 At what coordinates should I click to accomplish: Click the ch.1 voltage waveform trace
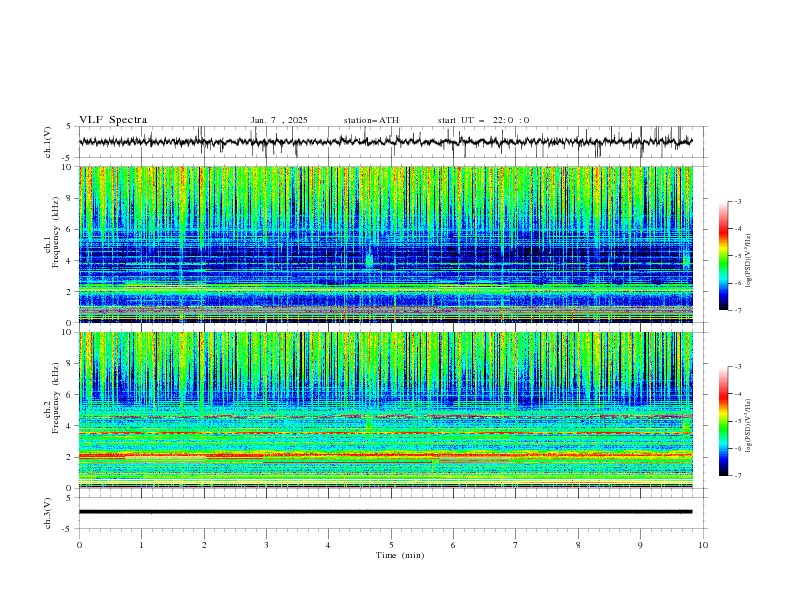coord(385,142)
